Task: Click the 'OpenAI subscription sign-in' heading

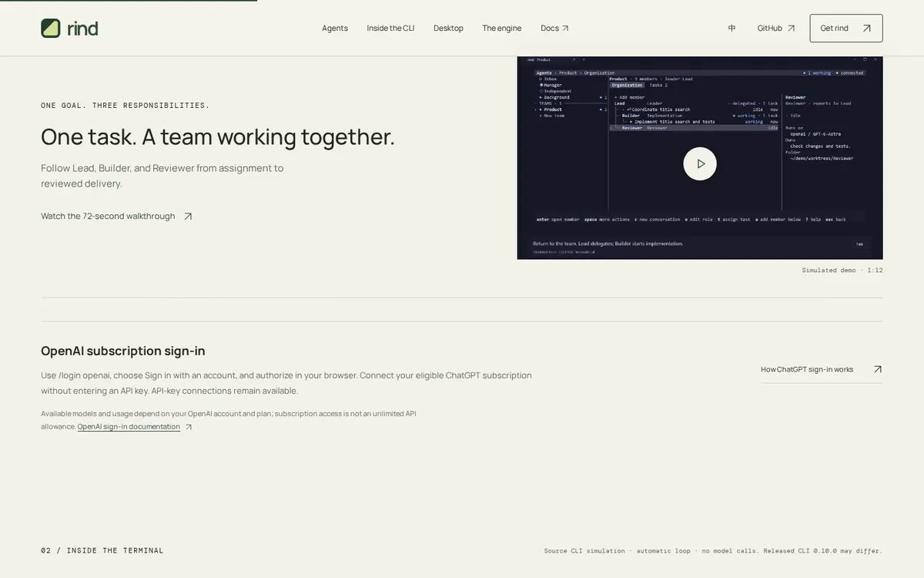Action: pyautogui.click(x=123, y=351)
